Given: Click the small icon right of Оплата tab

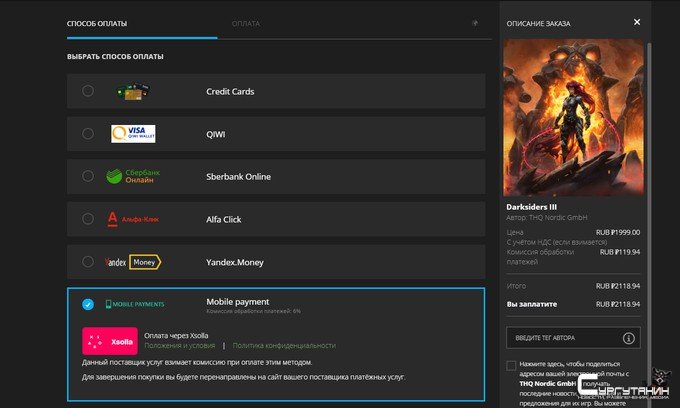Looking at the screenshot, I should (475, 23).
